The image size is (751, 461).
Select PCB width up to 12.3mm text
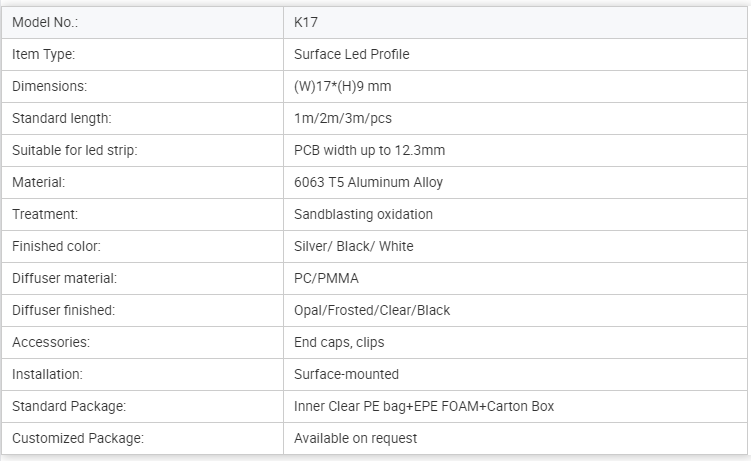[x=369, y=150]
